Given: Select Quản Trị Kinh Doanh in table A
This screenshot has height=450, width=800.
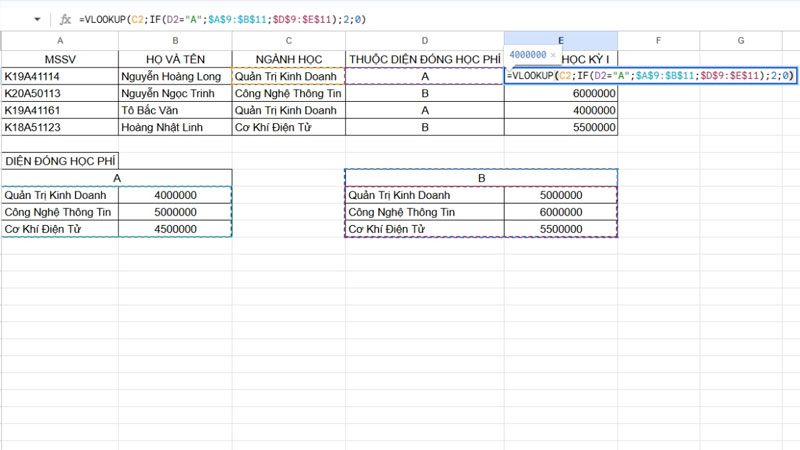Looking at the screenshot, I should click(x=60, y=195).
